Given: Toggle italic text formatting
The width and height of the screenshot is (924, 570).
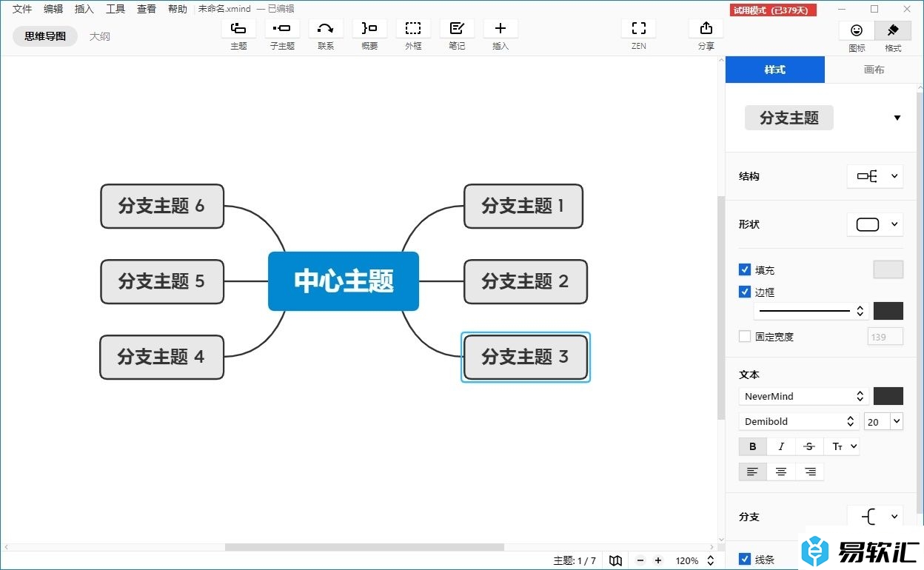Looking at the screenshot, I should 781,446.
